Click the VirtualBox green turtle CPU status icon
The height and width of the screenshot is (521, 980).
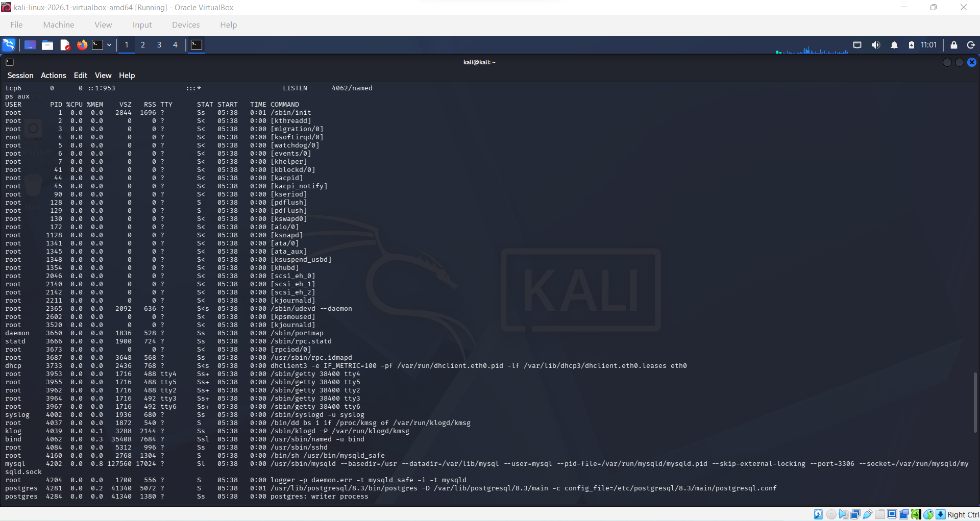[916, 514]
